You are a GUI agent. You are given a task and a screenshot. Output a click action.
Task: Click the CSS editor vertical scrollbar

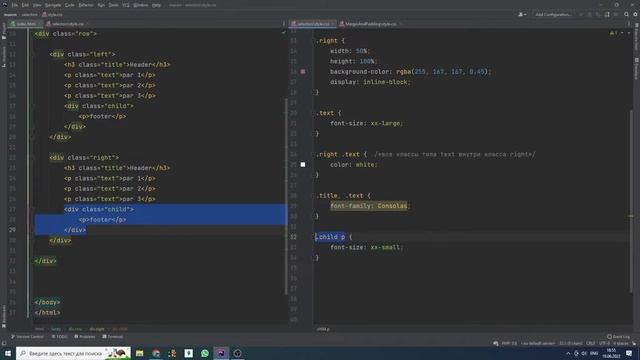(x=631, y=200)
